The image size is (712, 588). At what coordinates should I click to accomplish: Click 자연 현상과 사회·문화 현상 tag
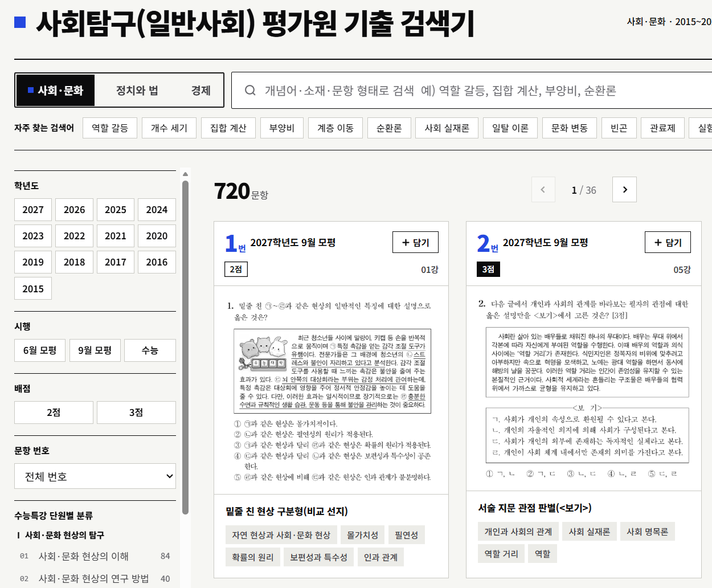[x=281, y=535]
